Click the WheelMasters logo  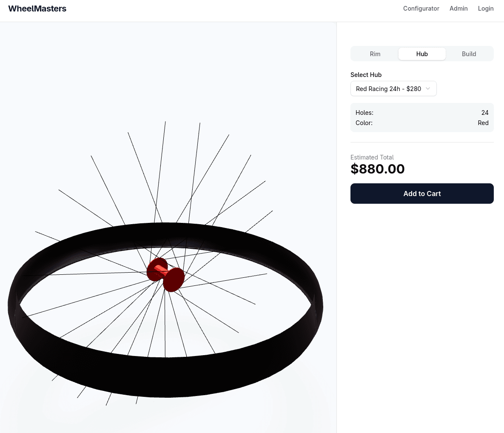37,9
